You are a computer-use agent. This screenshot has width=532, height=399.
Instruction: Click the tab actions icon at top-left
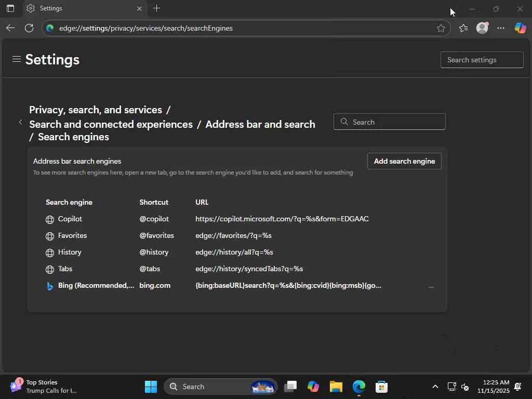(10, 8)
